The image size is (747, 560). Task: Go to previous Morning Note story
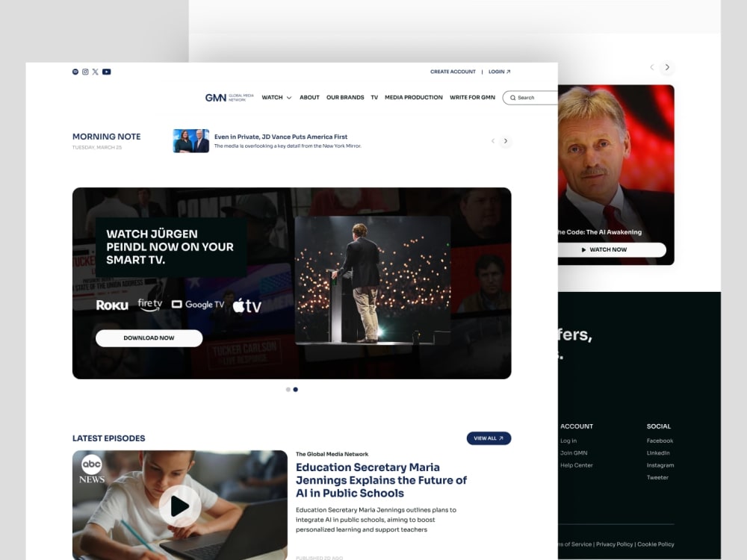[493, 141]
